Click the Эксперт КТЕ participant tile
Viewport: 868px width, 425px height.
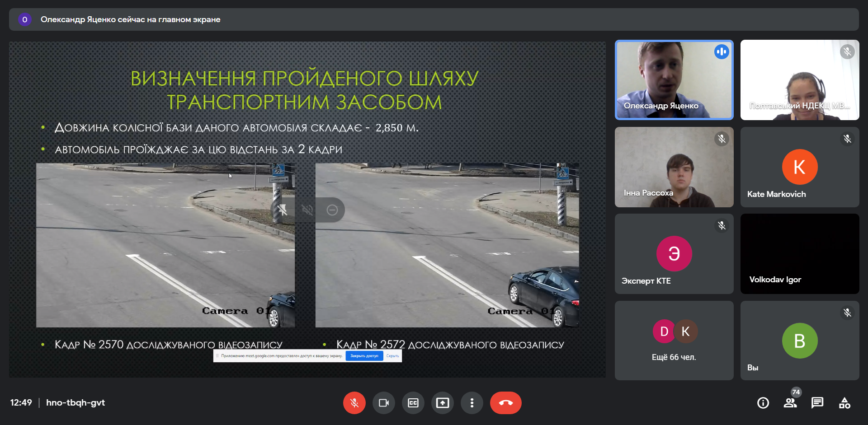674,254
